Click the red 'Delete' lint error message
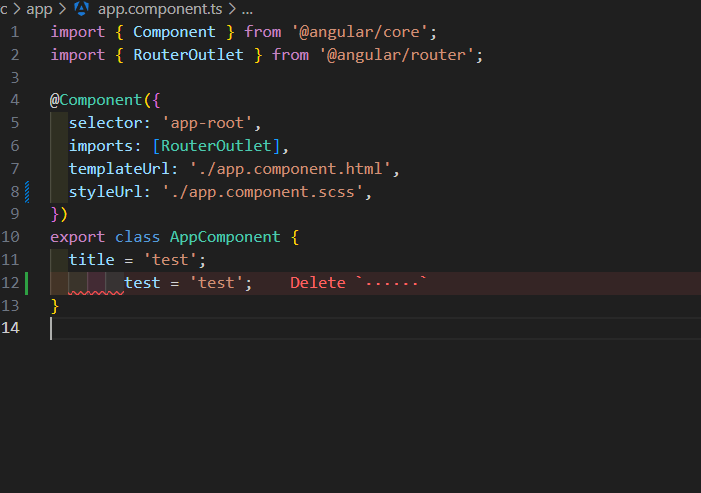This screenshot has height=493, width=701. click(359, 282)
